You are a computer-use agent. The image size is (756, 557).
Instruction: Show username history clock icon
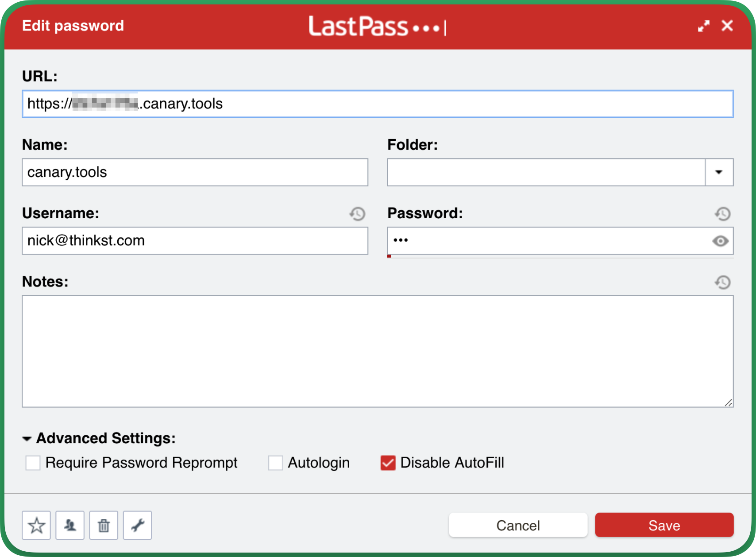pyautogui.click(x=357, y=214)
